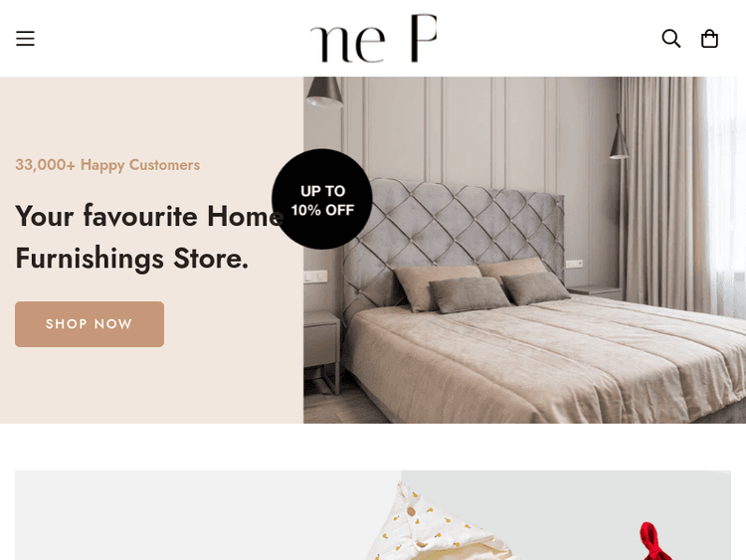Open the hamburger navigation menu

pos(25,39)
